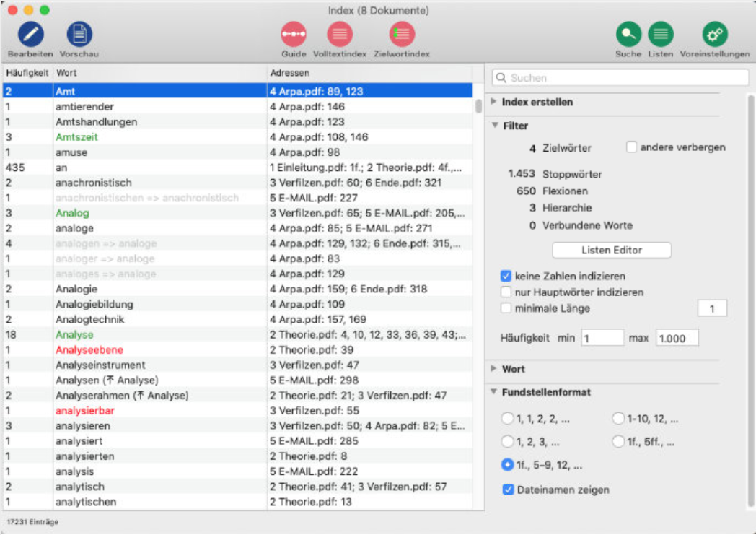Enable nur Hauptwörter indizieren

click(x=506, y=292)
